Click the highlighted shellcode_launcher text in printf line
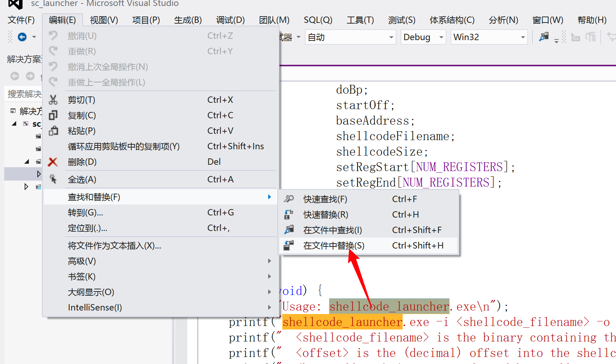The width and height of the screenshot is (616, 364). coord(342,322)
